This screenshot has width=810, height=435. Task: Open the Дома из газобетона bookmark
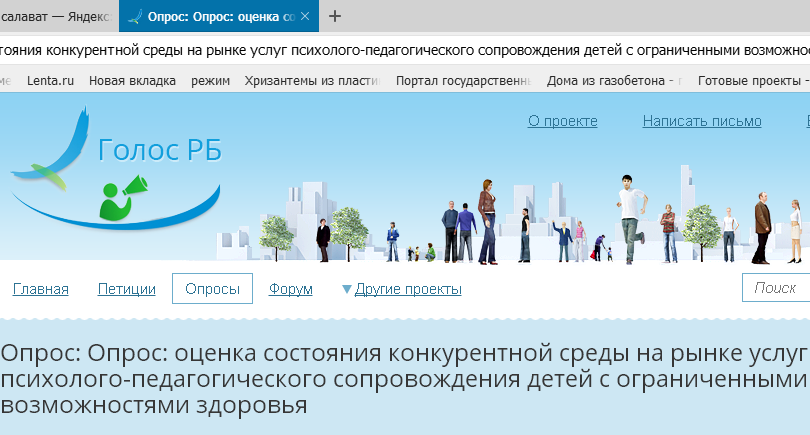point(615,81)
